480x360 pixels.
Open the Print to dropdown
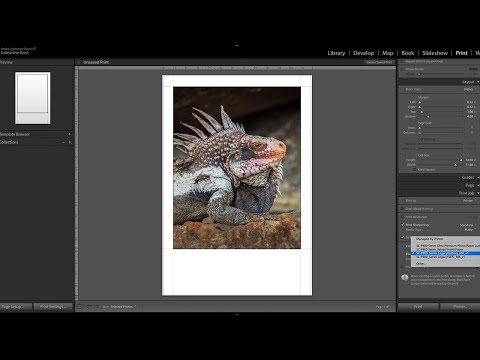pyautogui.click(x=469, y=201)
